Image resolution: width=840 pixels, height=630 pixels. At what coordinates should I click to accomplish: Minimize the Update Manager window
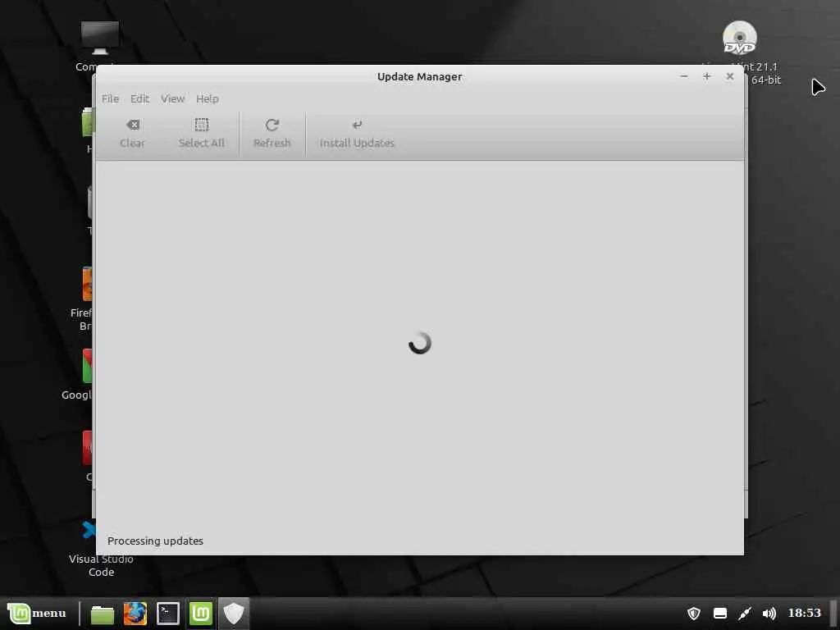coord(683,76)
